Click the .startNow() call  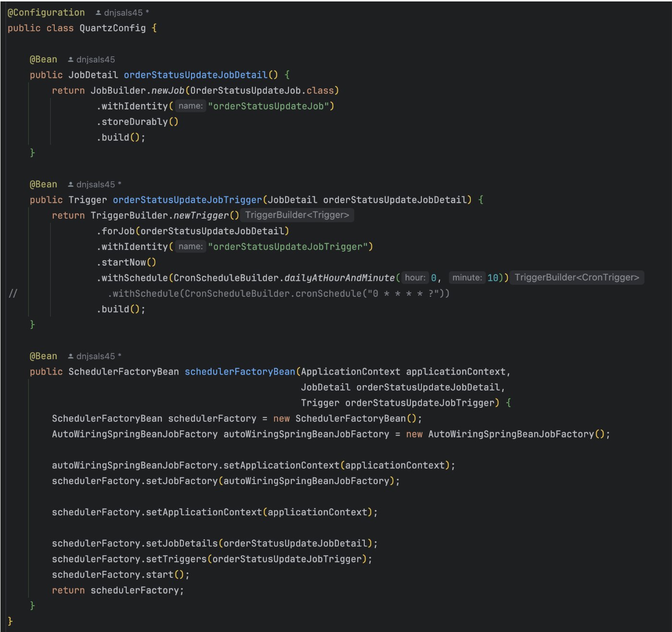(127, 262)
